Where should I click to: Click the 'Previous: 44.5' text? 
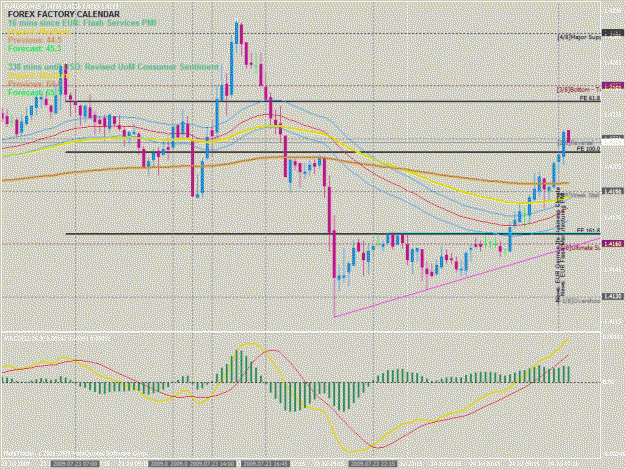click(x=35, y=40)
